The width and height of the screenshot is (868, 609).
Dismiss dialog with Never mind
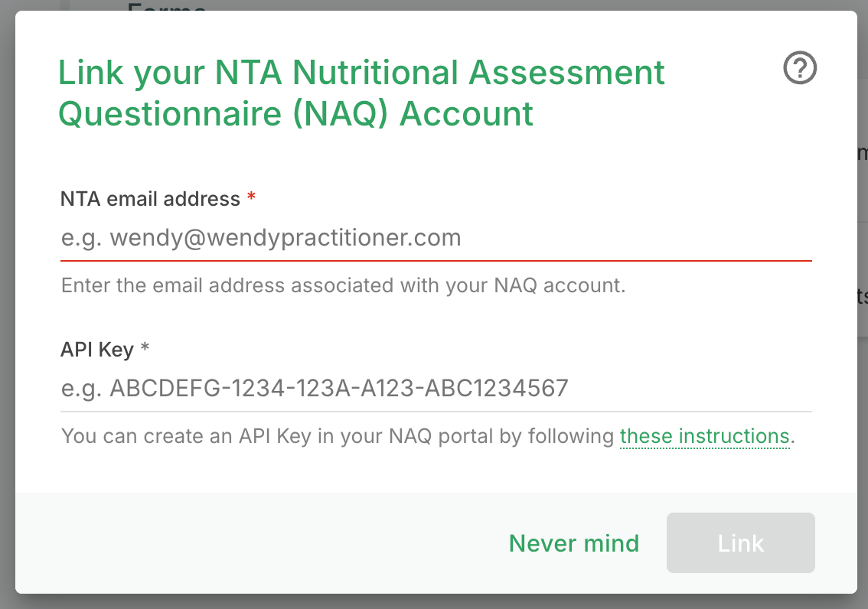(x=574, y=543)
